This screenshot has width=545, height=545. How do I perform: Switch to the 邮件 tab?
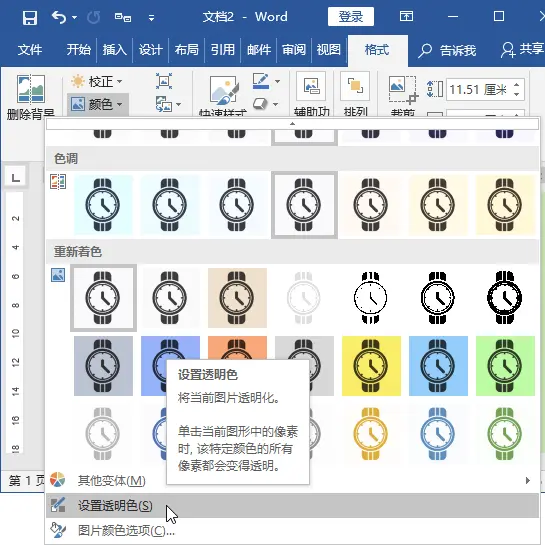[259, 50]
